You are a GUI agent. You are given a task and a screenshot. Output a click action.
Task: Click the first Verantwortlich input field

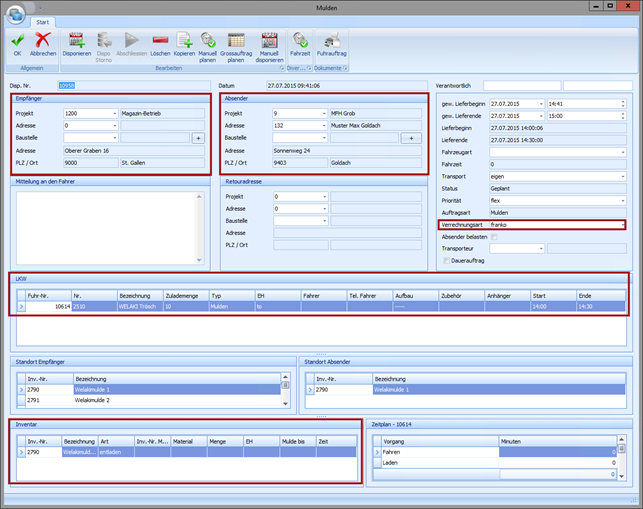click(x=522, y=86)
